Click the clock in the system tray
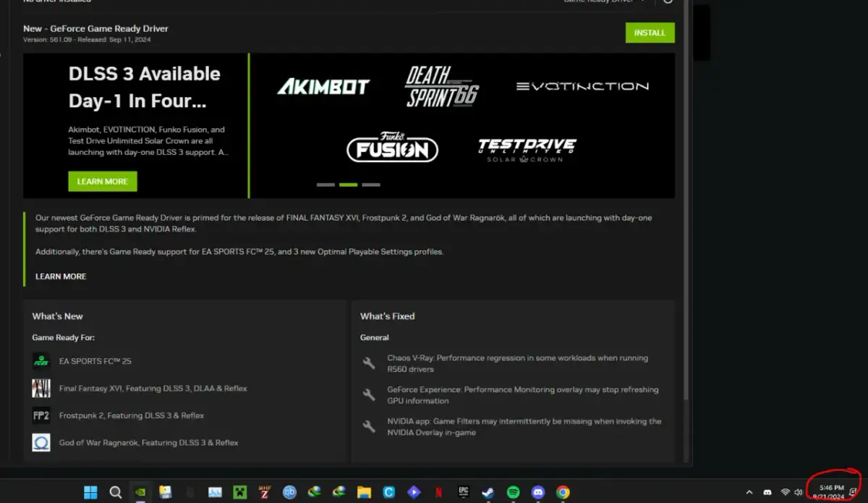 tap(830, 491)
